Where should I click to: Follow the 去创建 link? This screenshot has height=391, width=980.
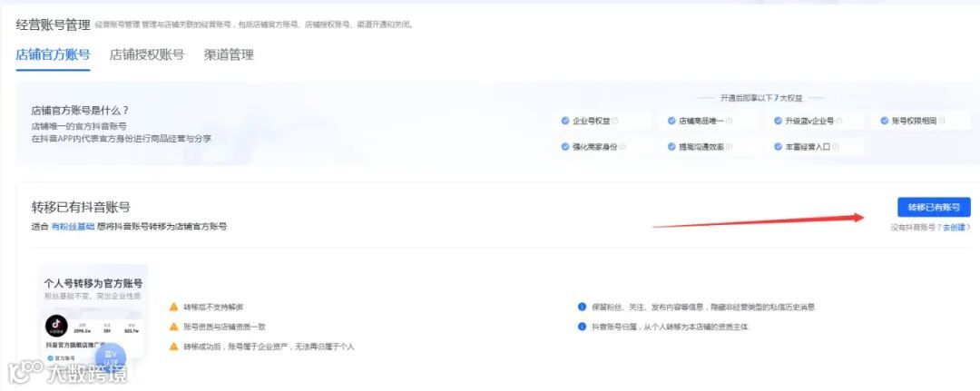954,228
